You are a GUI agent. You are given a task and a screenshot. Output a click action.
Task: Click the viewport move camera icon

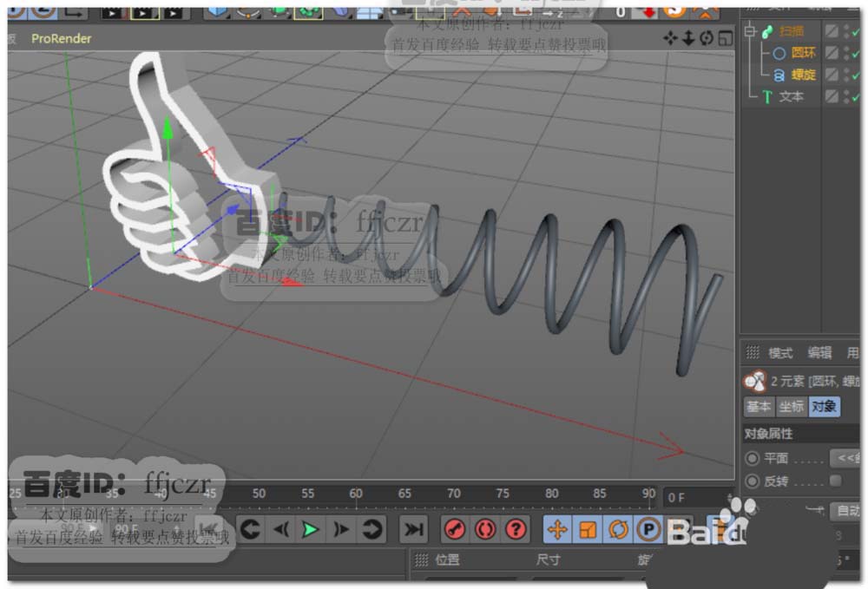click(x=670, y=38)
